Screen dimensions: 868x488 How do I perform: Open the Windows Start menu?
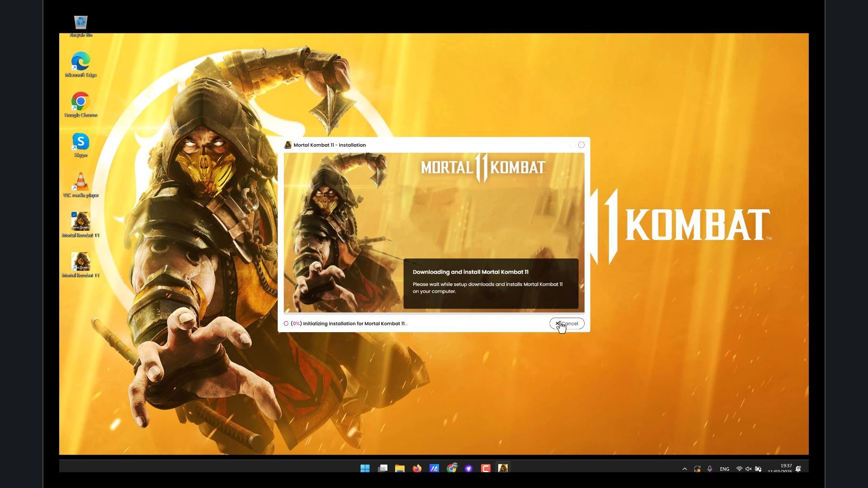coord(365,469)
